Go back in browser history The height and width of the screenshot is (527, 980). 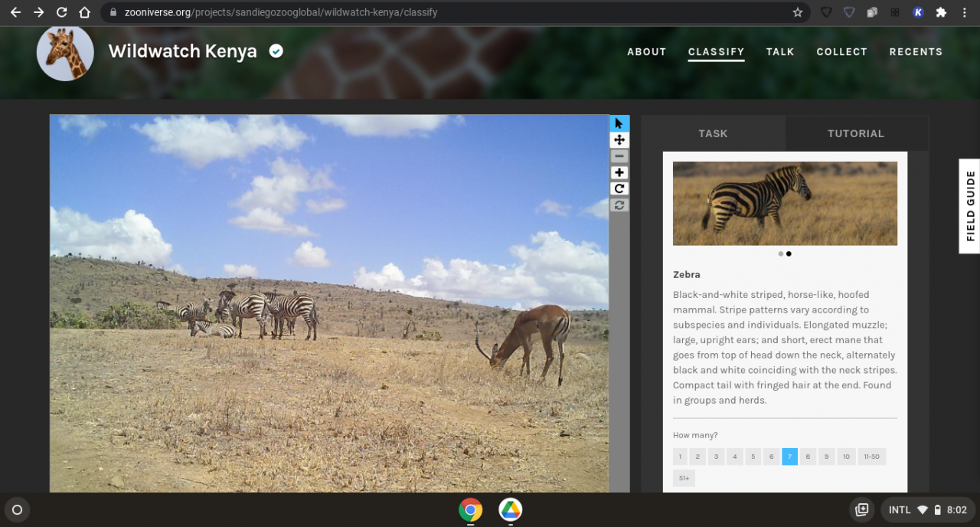click(15, 12)
